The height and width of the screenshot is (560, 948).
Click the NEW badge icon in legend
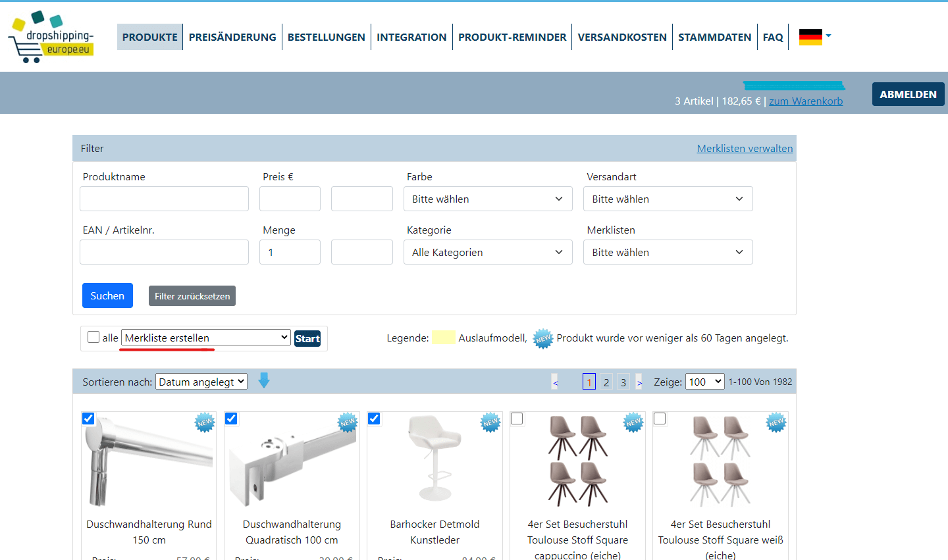[542, 338]
